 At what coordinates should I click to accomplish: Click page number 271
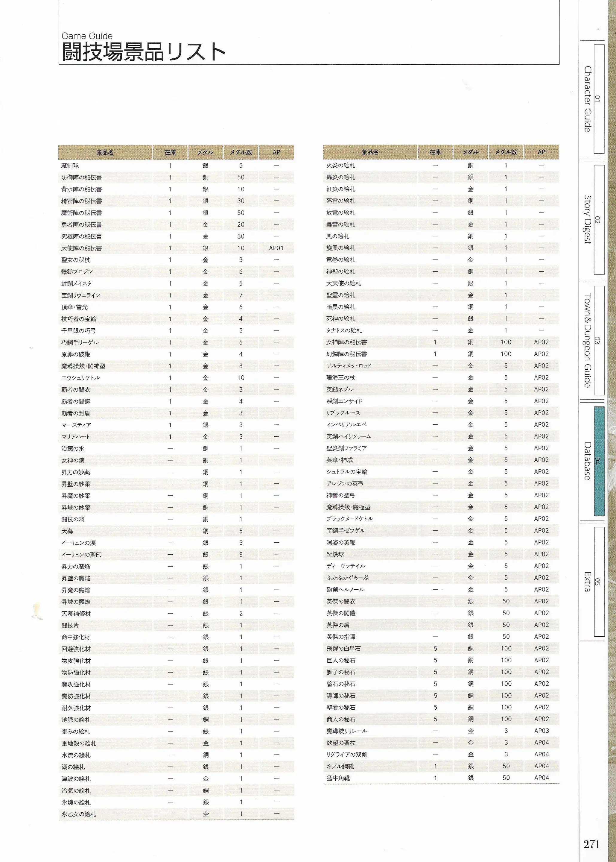pyautogui.click(x=591, y=844)
